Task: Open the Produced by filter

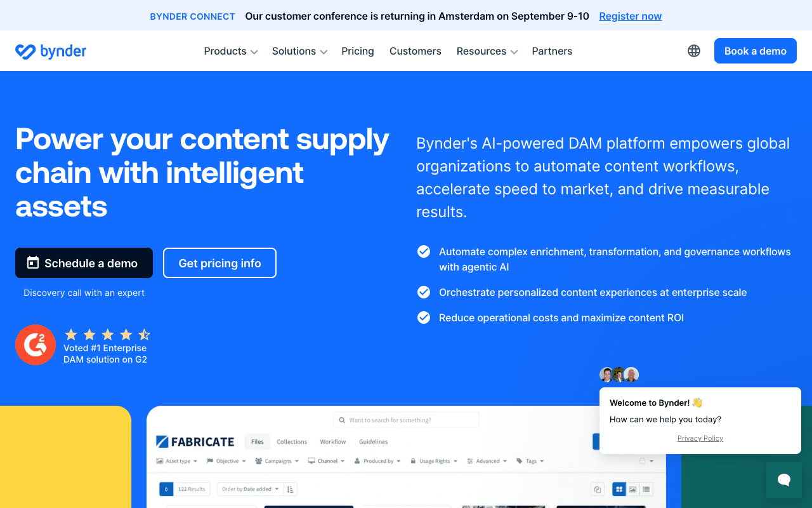Action: click(377, 461)
